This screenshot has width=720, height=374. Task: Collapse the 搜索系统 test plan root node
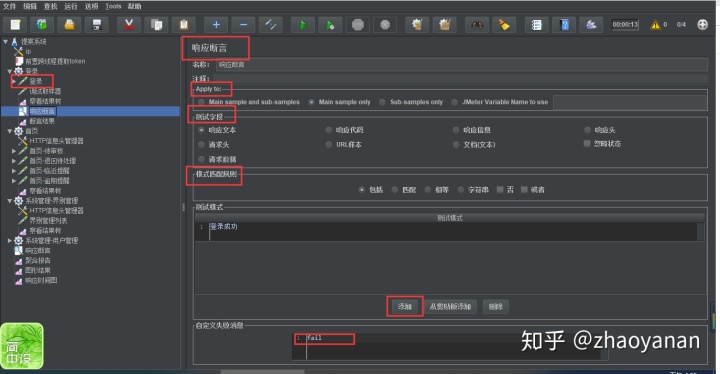point(6,41)
